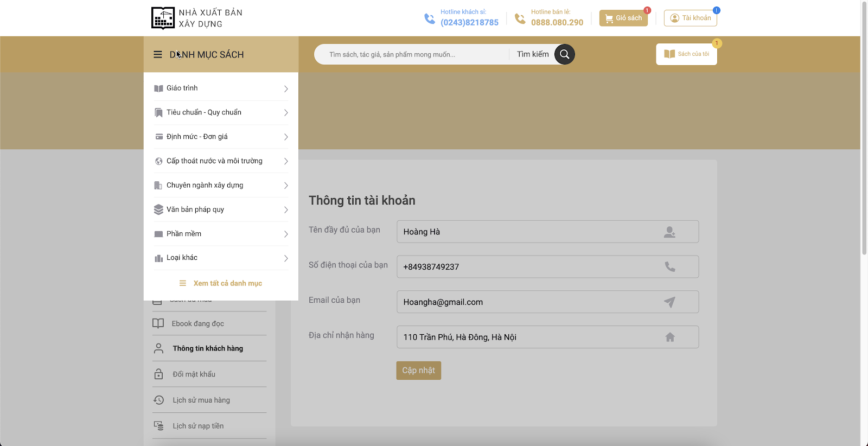Screen dimensions: 868x446
Task: Click the person icon for Thông tin khách hàng
Action: pyautogui.click(x=158, y=348)
